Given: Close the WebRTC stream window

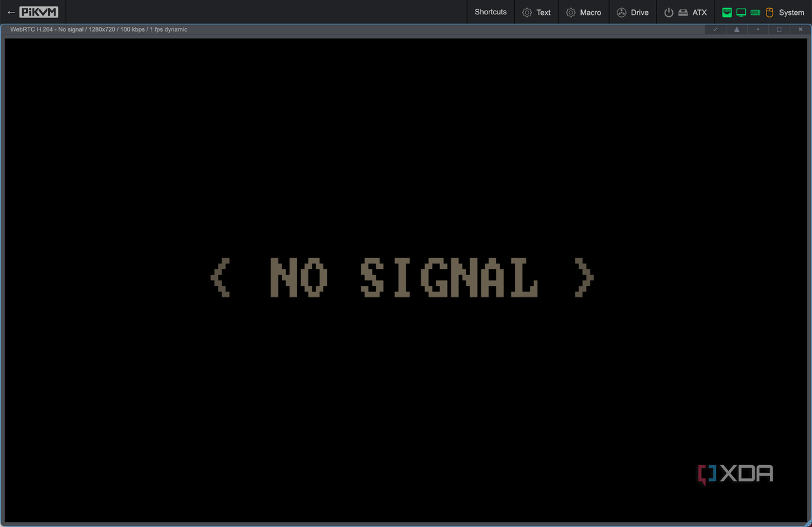Looking at the screenshot, I should (x=800, y=29).
